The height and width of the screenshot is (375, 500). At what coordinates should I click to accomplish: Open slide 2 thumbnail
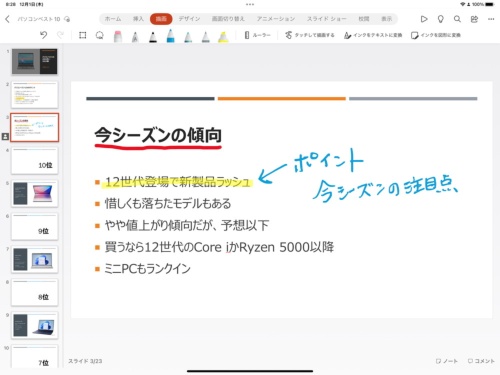[x=35, y=95]
